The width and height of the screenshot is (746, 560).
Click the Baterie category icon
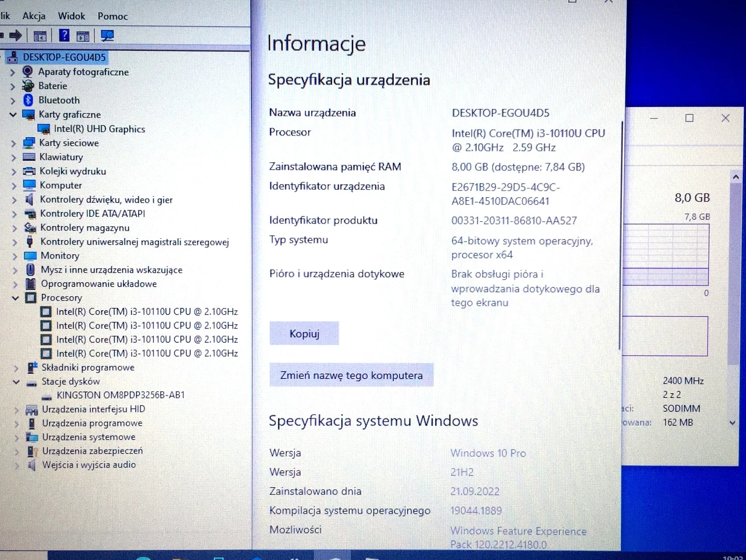coord(28,86)
